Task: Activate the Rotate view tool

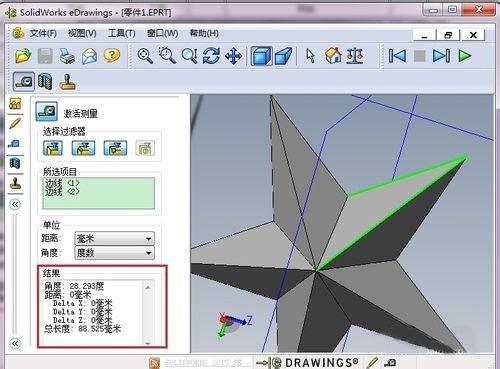Action: pos(211,56)
